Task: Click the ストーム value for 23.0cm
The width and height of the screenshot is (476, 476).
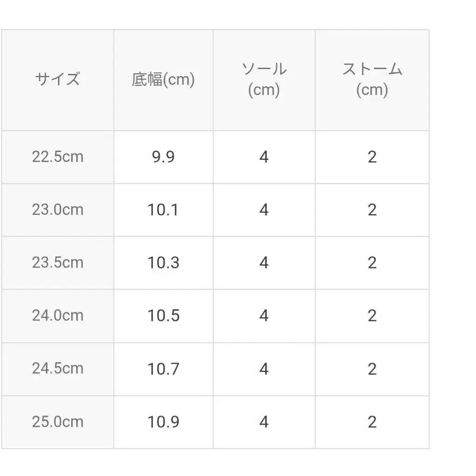Action: [372, 209]
